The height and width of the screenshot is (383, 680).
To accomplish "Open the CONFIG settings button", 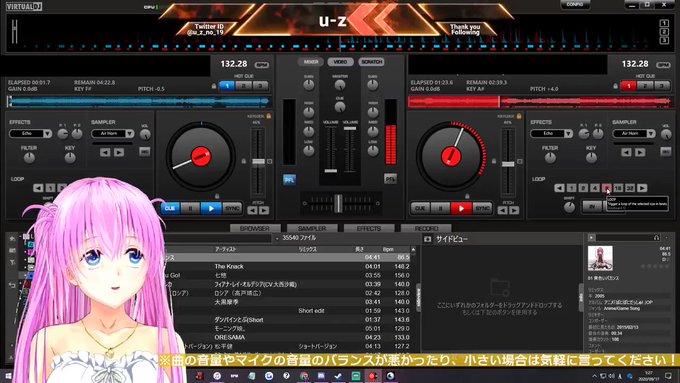I will 575,4.
